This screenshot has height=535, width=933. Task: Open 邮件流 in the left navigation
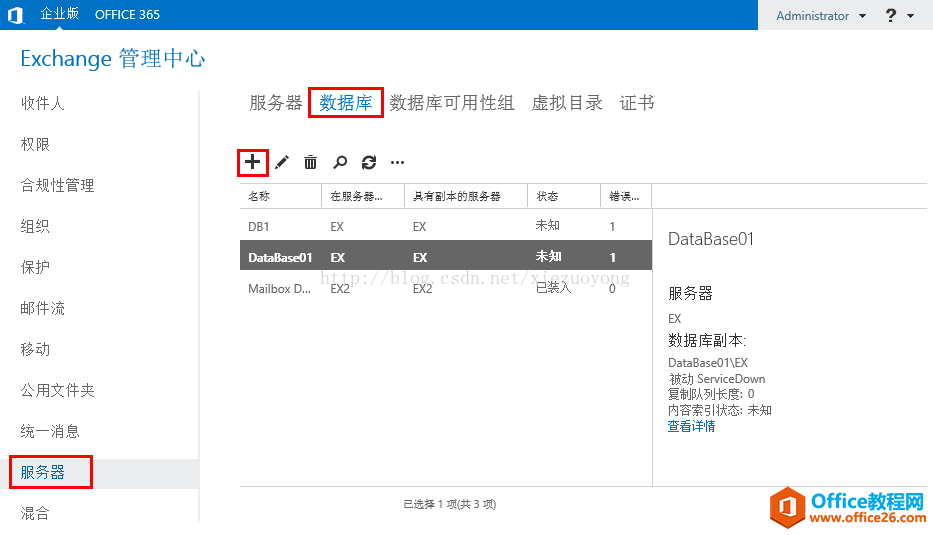(x=42, y=308)
